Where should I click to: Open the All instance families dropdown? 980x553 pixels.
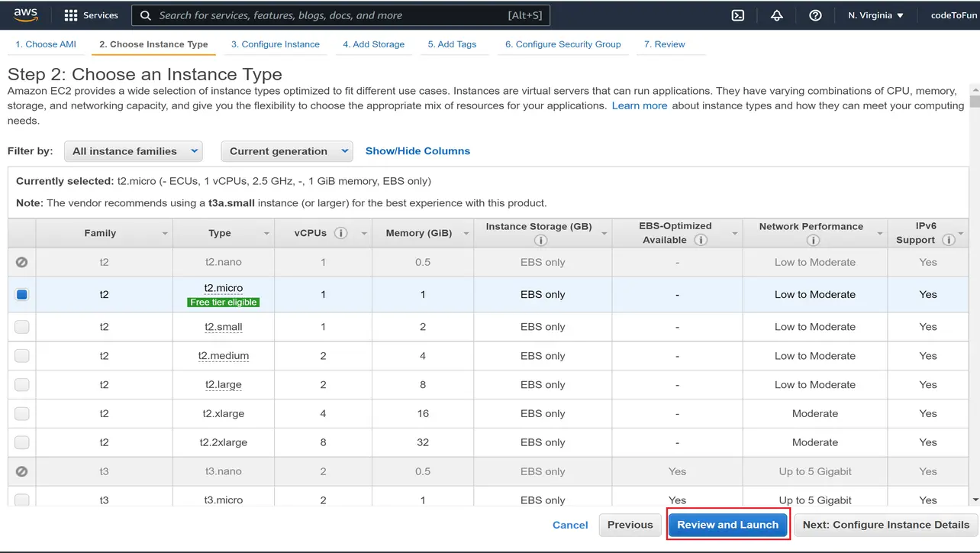[134, 151]
